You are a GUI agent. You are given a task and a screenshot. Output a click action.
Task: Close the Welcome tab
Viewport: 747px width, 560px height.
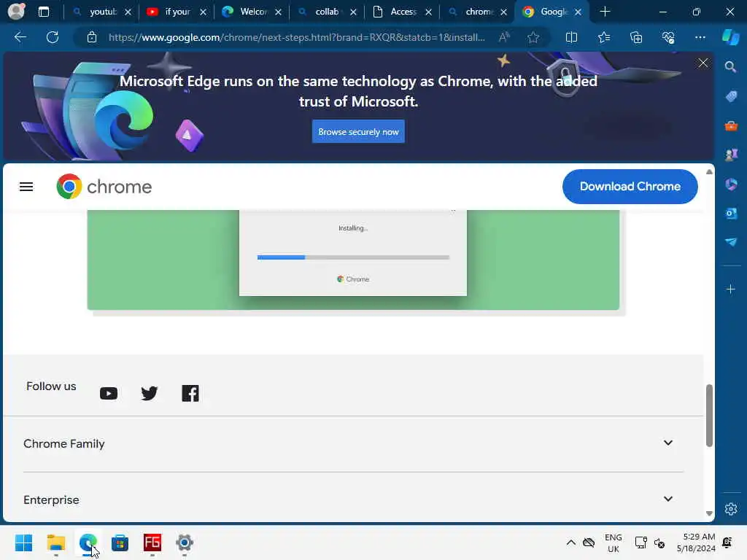tap(278, 12)
